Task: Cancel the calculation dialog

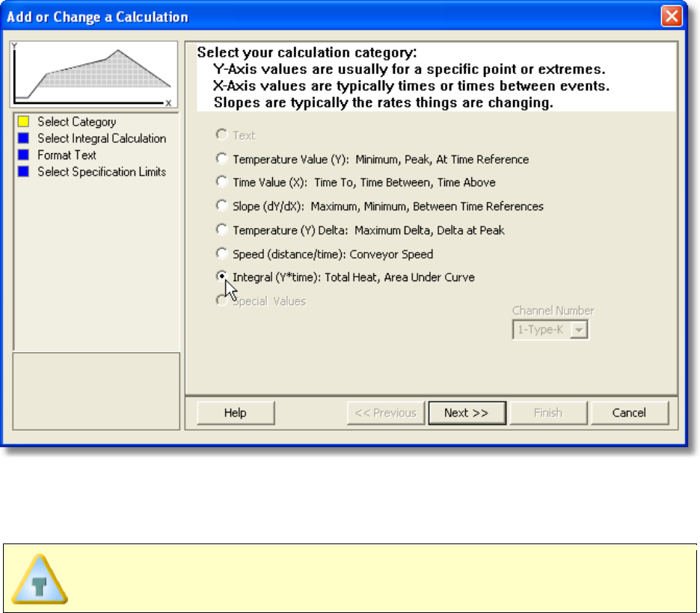Action: coord(630,413)
